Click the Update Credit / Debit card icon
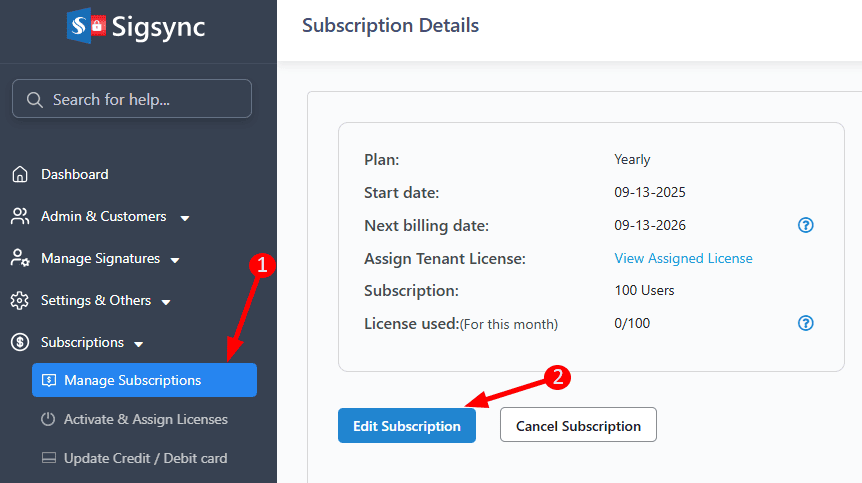Image resolution: width=862 pixels, height=483 pixels. pyautogui.click(x=48, y=459)
